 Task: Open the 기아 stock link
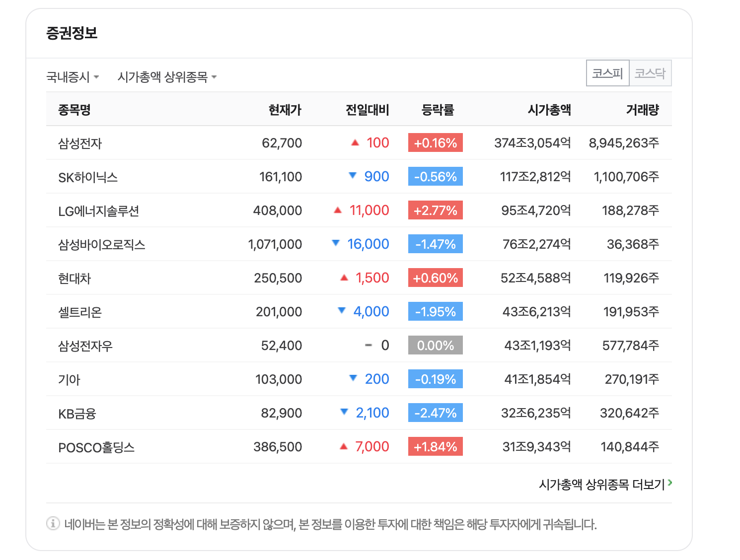tap(69, 380)
